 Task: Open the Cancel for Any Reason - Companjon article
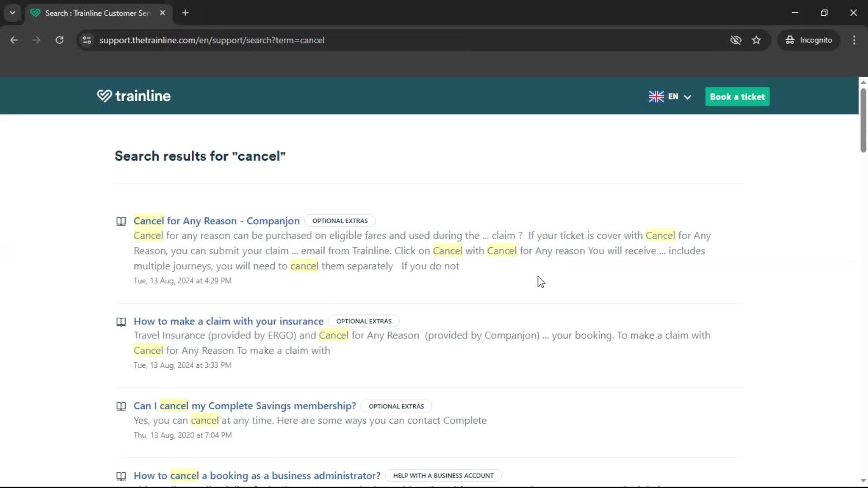[x=216, y=221]
